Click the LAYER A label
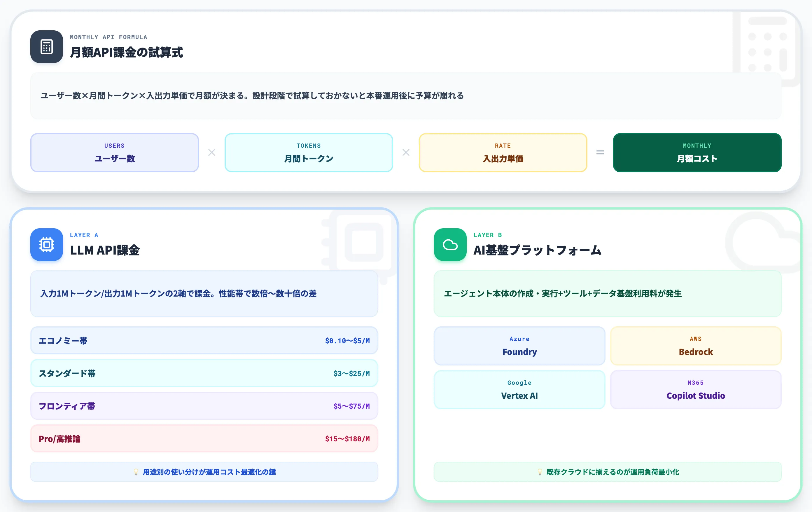 [x=84, y=235]
